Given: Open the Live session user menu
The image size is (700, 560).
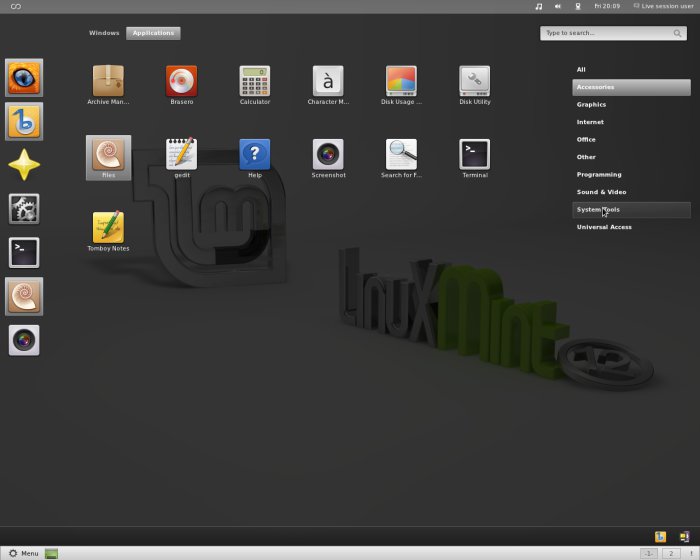Looking at the screenshot, I should (663, 6).
